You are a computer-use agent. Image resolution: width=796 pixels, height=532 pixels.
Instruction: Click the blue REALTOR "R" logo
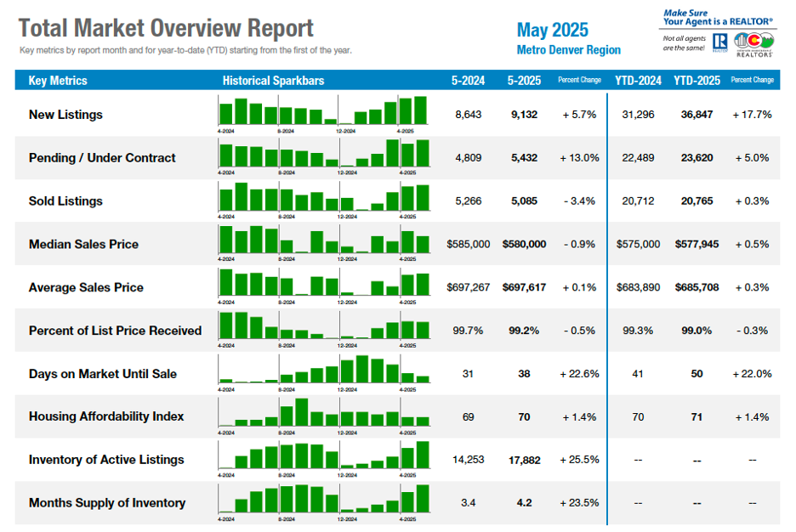coord(720,42)
